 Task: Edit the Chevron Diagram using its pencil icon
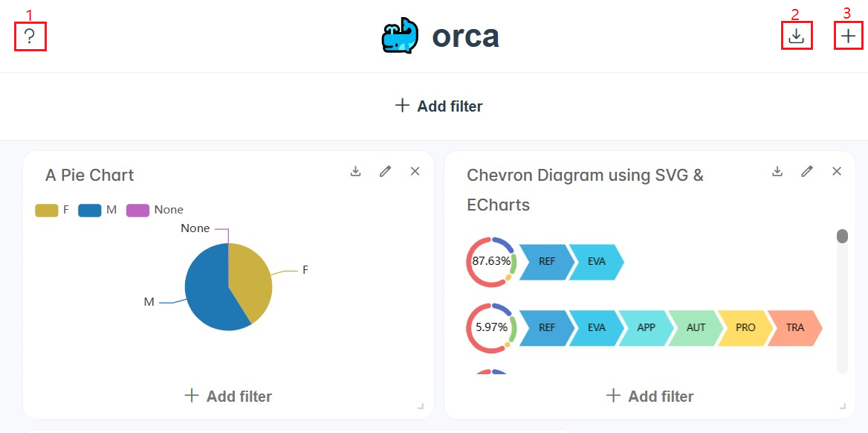pyautogui.click(x=807, y=171)
